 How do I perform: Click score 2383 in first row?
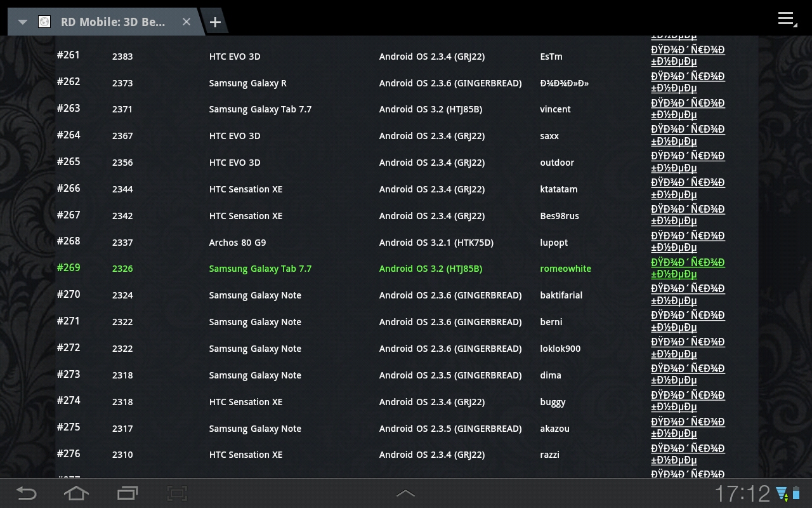[x=122, y=57]
